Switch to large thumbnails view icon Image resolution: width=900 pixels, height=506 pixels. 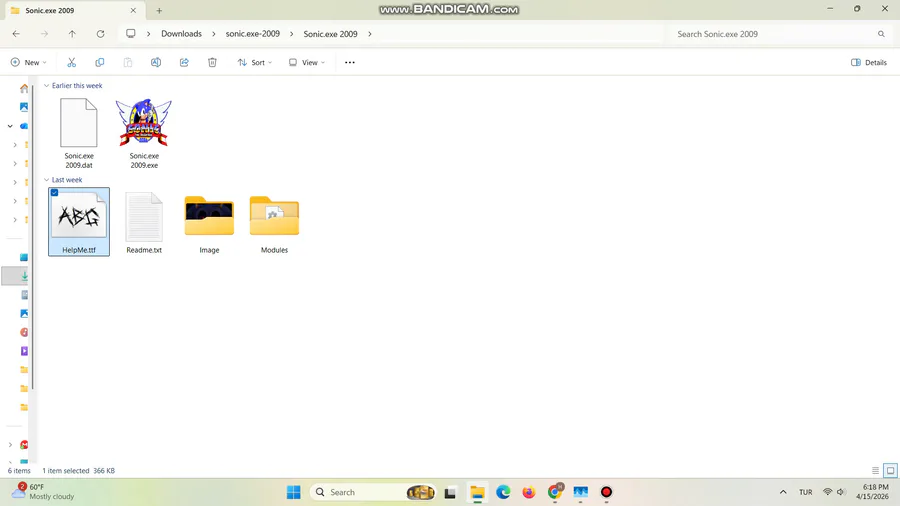[x=890, y=470]
